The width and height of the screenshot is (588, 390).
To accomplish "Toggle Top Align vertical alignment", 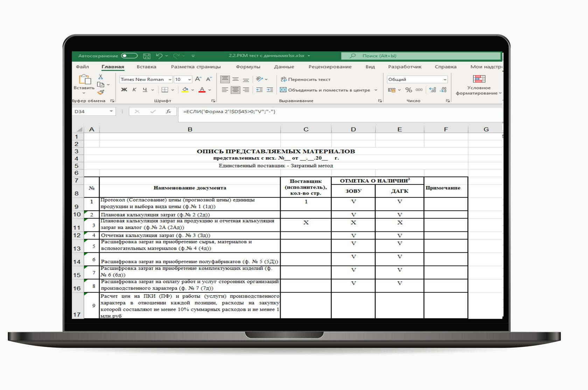I will click(x=225, y=79).
